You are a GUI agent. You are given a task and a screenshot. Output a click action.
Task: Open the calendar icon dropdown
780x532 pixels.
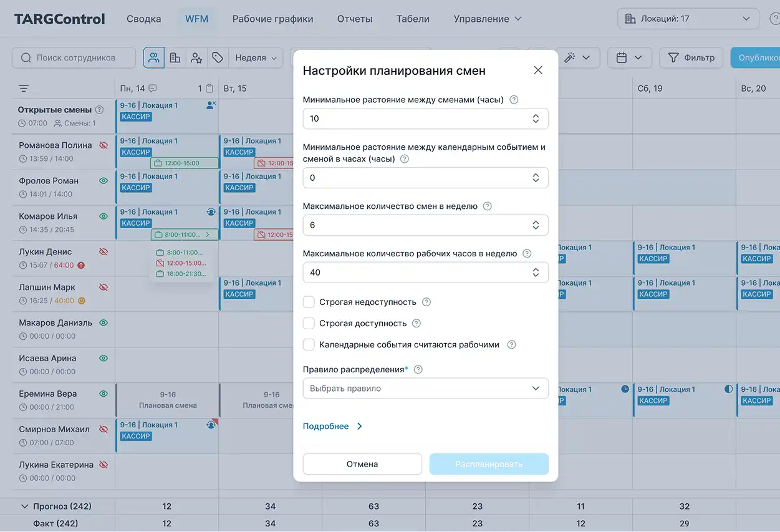[629, 57]
